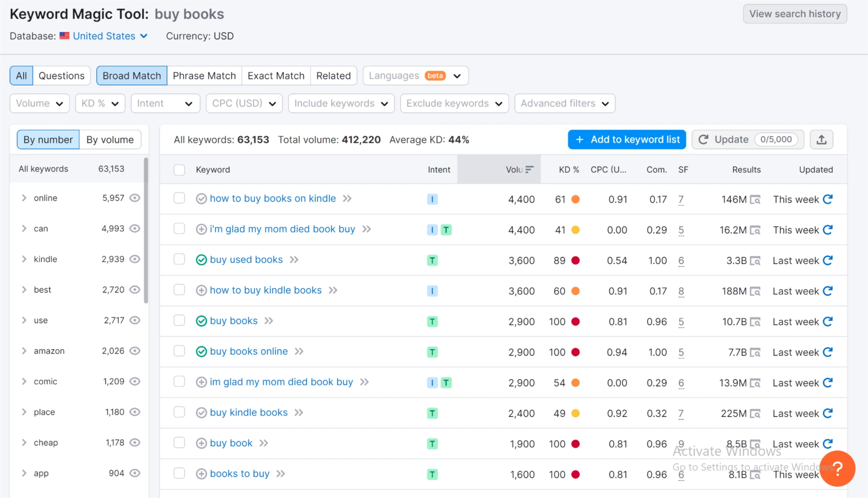Refresh the 'buy books online' row data
The image size is (868, 498).
tap(828, 352)
